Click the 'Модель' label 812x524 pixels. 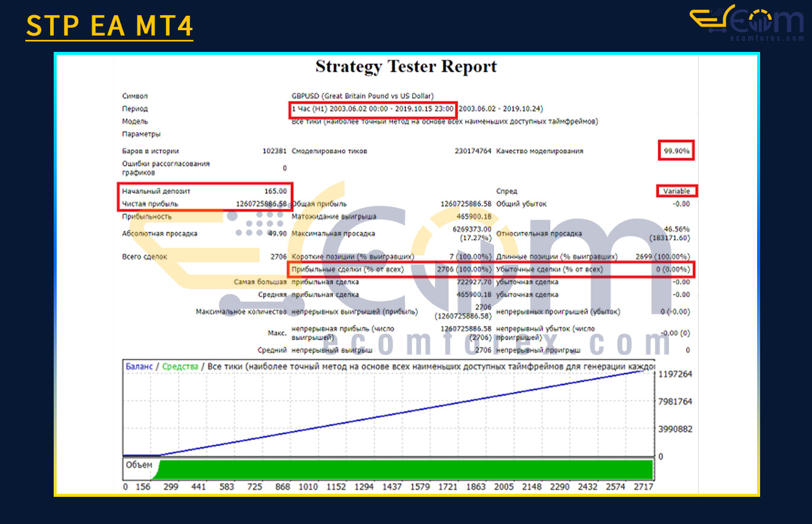135,121
